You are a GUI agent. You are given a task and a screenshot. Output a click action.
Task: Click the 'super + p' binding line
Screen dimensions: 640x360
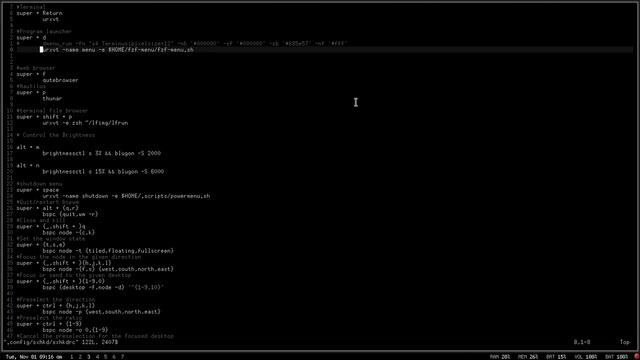tap(31, 93)
